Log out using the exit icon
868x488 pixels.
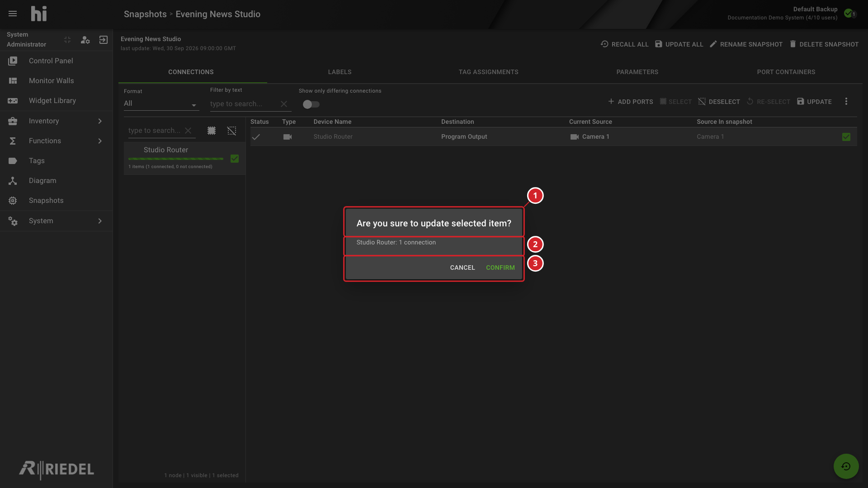[x=104, y=40]
